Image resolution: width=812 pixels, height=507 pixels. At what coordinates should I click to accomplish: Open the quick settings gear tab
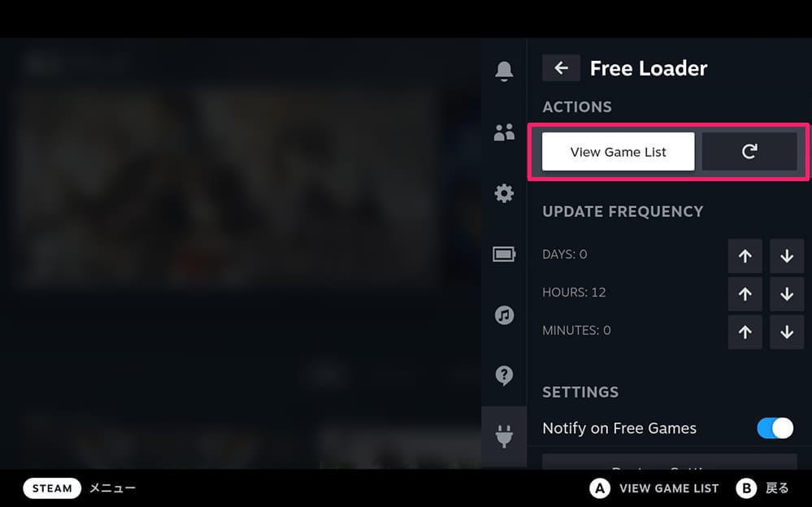(504, 193)
